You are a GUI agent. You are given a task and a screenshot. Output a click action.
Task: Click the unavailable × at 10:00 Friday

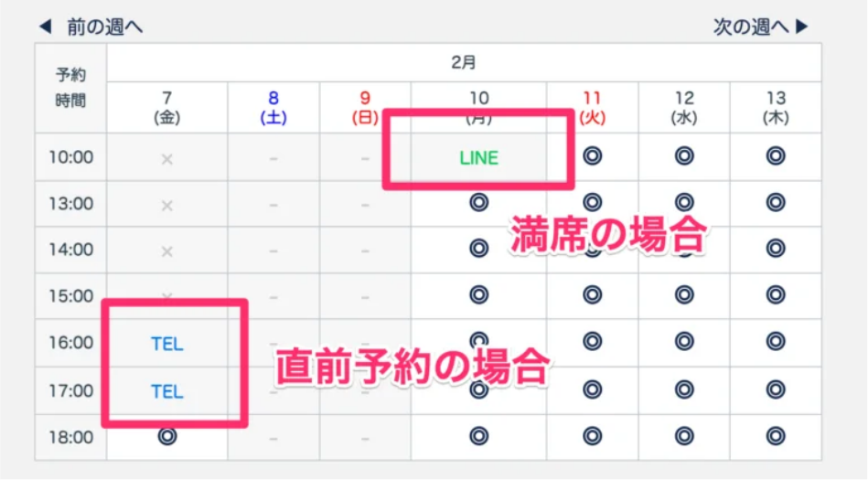[x=166, y=159]
